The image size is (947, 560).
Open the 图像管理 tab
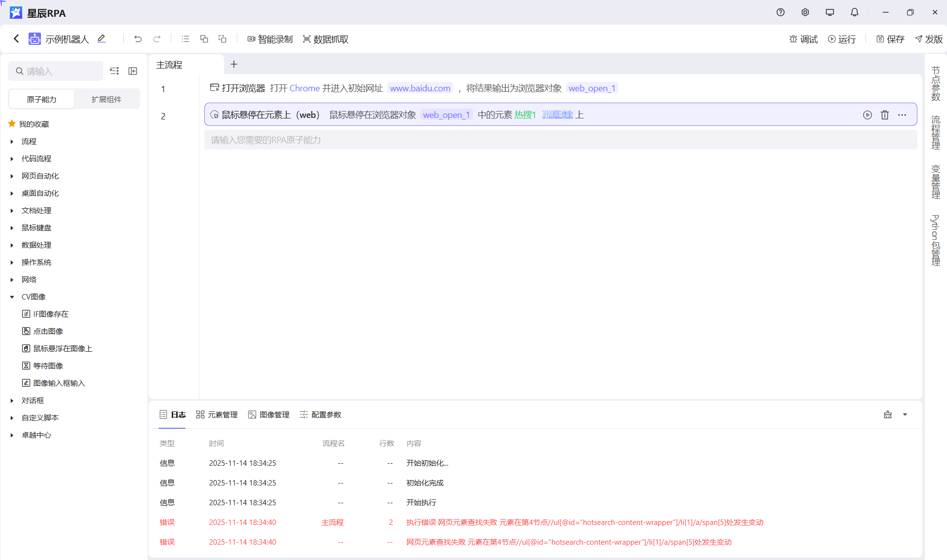pyautogui.click(x=269, y=414)
